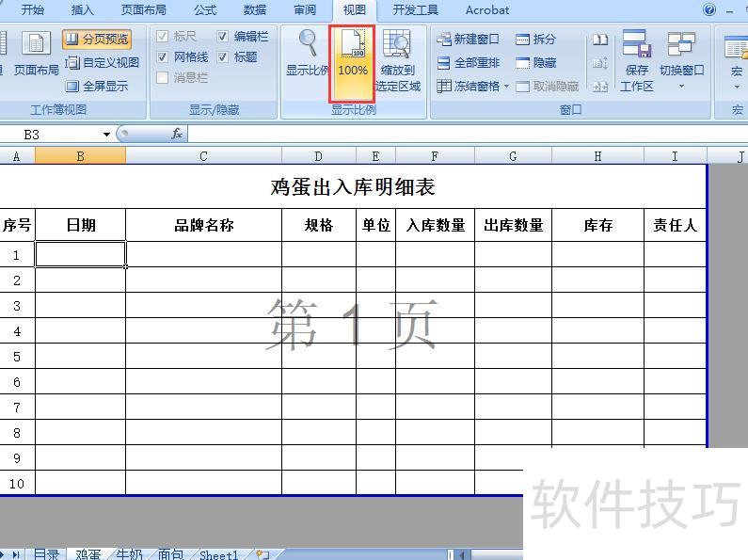Viewport: 748px width, 560px height.
Task: Select the 责任人 header cell
Action: [x=675, y=225]
